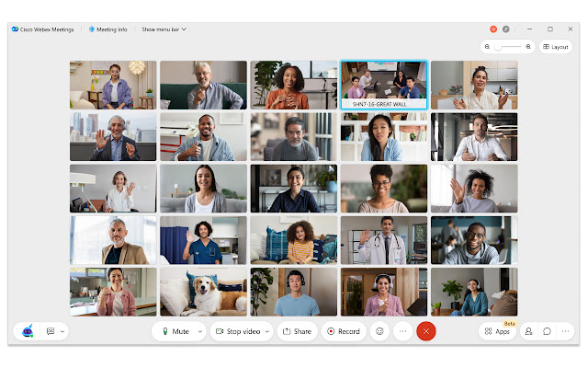The height and width of the screenshot is (368, 588).
Task: Mute the microphone
Action: click(x=175, y=331)
